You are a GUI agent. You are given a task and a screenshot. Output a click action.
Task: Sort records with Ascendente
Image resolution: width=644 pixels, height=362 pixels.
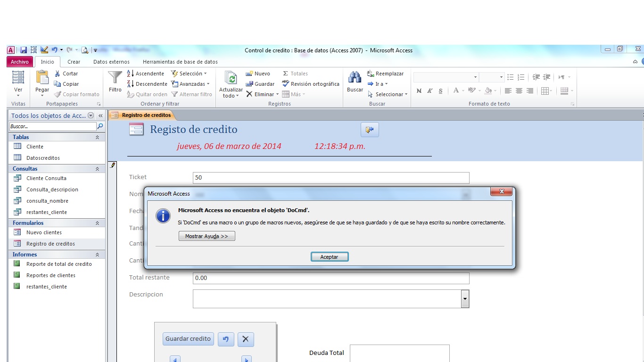click(x=146, y=74)
